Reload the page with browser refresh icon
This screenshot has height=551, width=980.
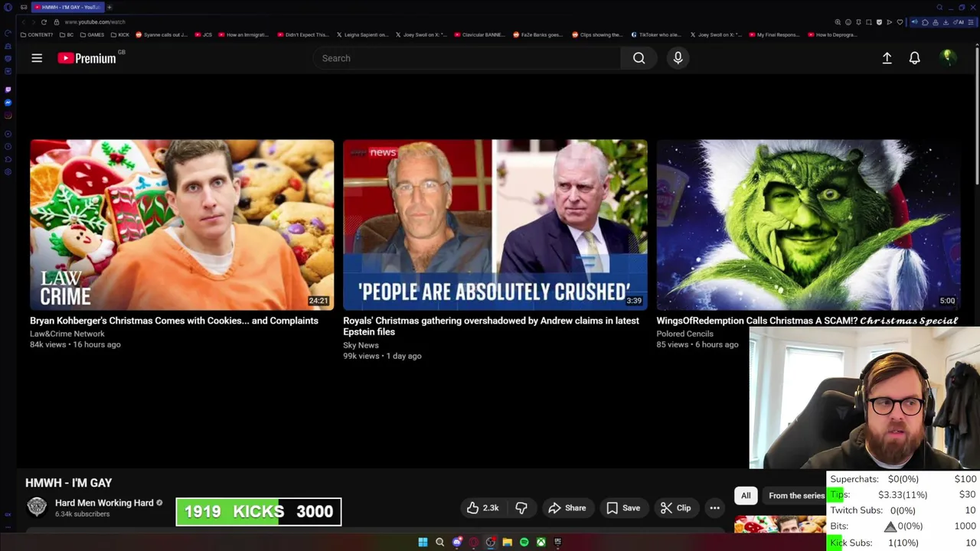pyautogui.click(x=44, y=21)
